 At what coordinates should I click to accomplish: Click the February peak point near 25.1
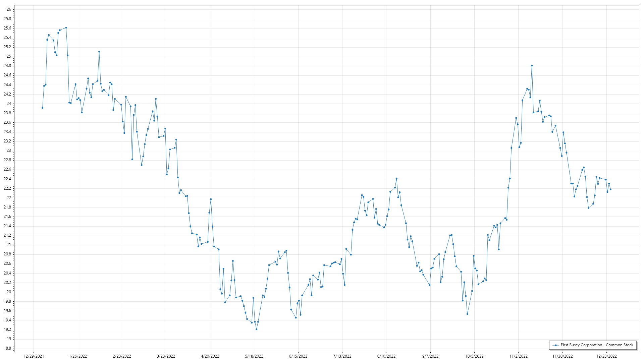[x=99, y=52]
